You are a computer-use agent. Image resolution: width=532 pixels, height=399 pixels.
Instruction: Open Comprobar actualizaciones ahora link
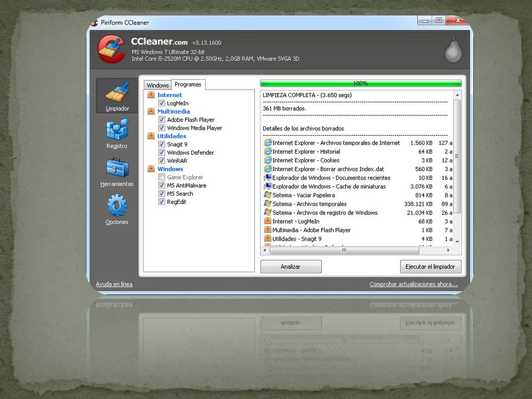point(413,284)
